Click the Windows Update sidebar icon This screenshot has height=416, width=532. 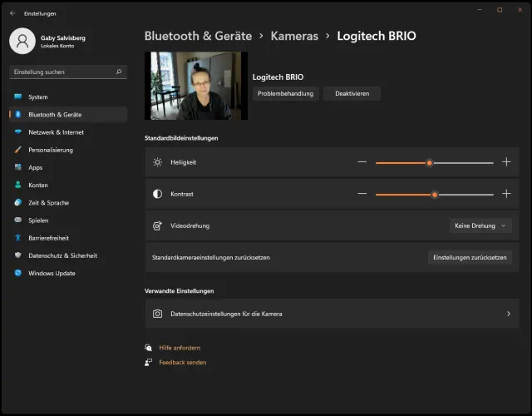point(18,273)
